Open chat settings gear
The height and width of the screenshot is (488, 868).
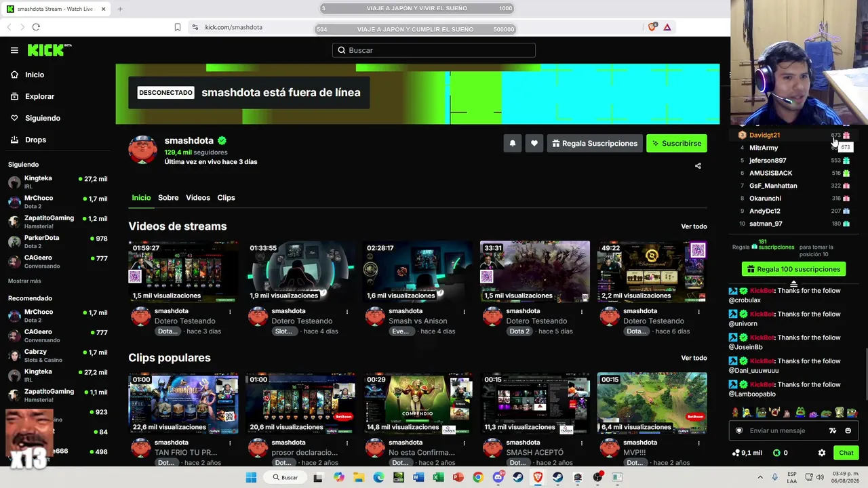[822, 453]
